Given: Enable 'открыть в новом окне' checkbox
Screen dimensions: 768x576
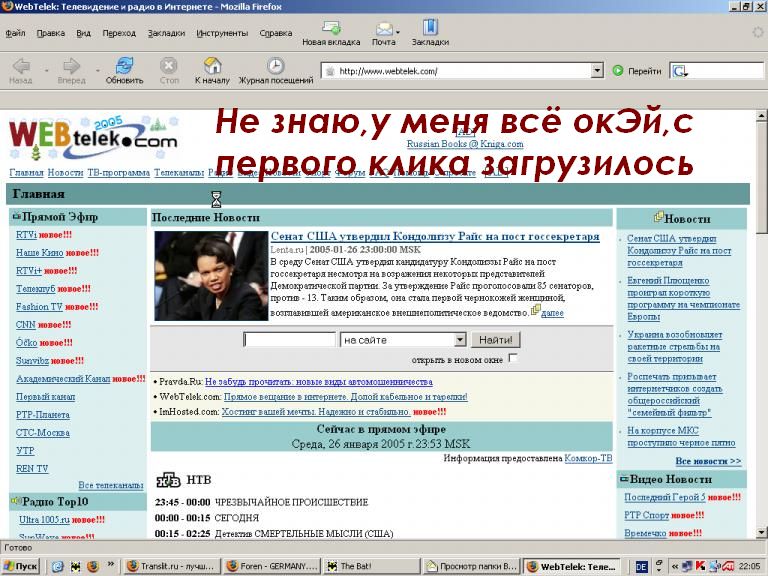Looking at the screenshot, I should [x=513, y=358].
